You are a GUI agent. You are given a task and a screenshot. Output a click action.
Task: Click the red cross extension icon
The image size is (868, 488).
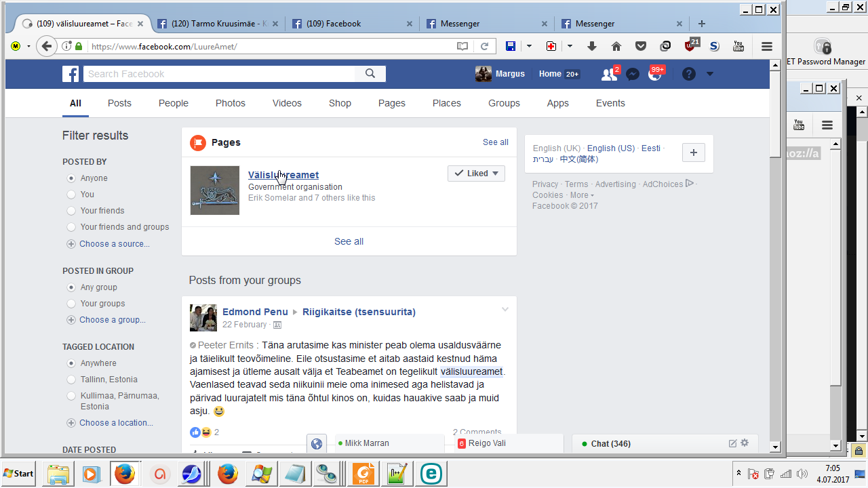click(x=551, y=47)
